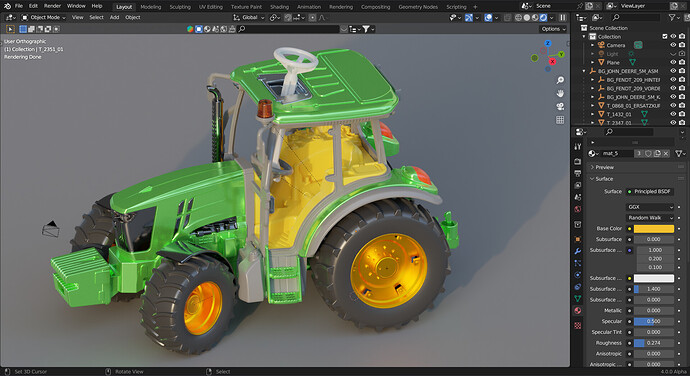The width and height of the screenshot is (690, 376).
Task: Toggle viewport overlays button in the viewport header
Action: click(488, 18)
